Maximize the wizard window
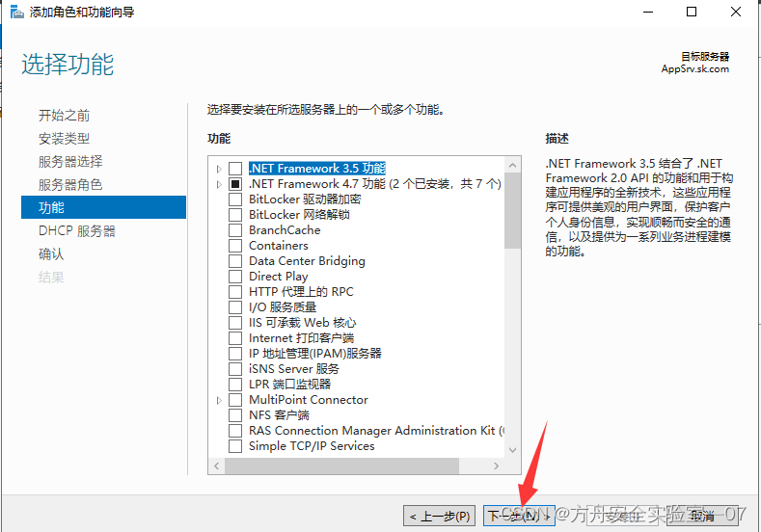Screen dimensions: 761x532 [692, 12]
